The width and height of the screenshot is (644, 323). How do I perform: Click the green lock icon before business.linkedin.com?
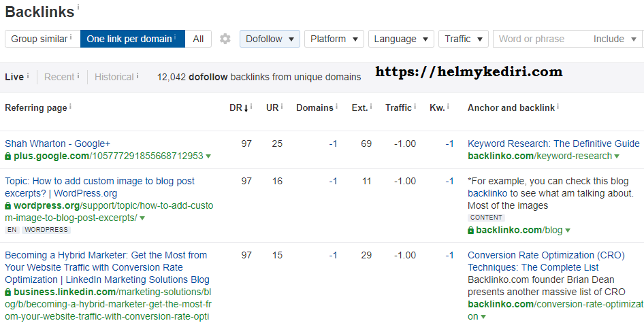click(7, 292)
